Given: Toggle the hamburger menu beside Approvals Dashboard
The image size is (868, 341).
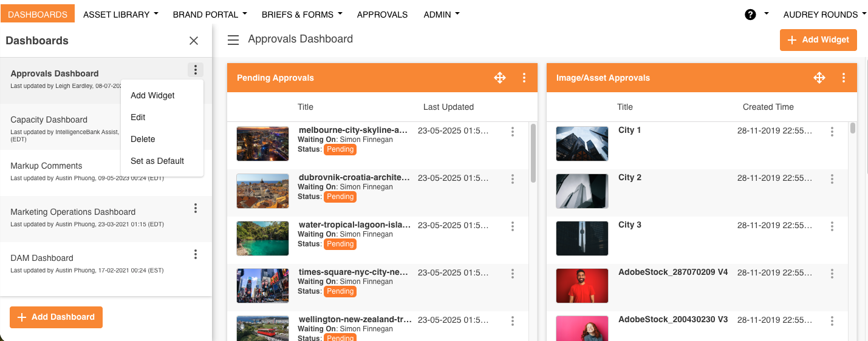Looking at the screenshot, I should (x=233, y=40).
